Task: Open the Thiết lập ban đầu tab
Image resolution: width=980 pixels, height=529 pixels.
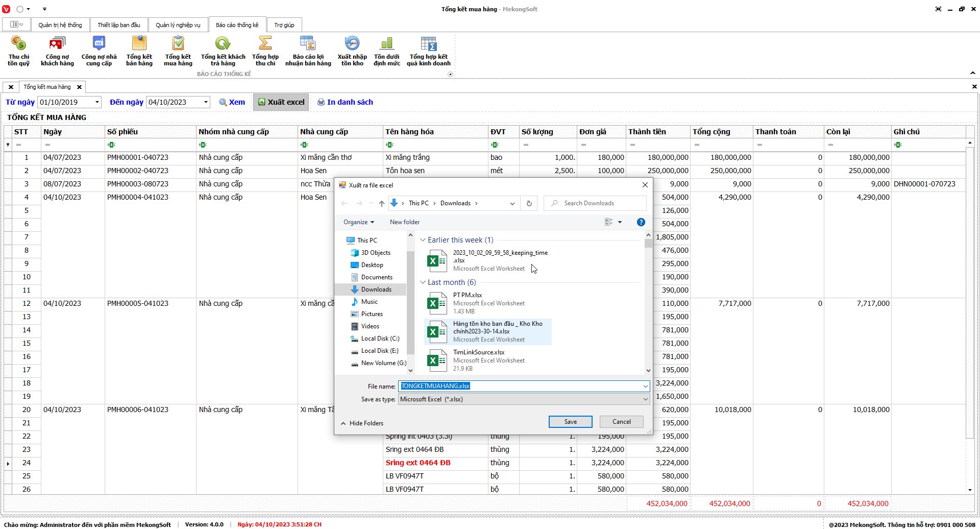Action: click(118, 25)
